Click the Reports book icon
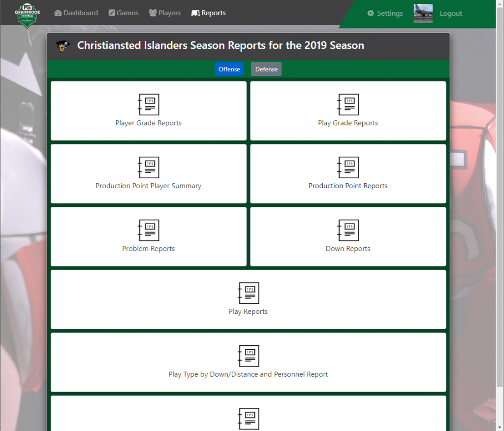This screenshot has width=504, height=431. coord(195,13)
